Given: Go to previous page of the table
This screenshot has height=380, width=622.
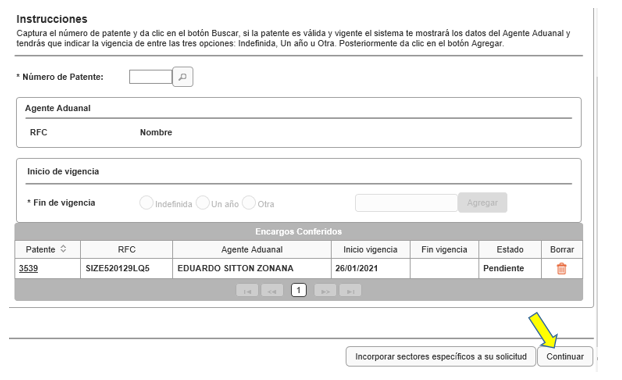Looking at the screenshot, I should pyautogui.click(x=272, y=291).
